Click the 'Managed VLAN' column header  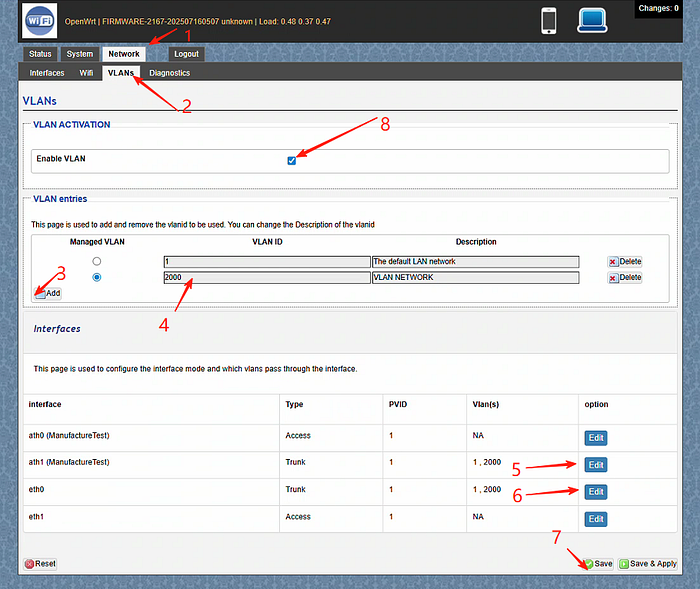tap(97, 242)
